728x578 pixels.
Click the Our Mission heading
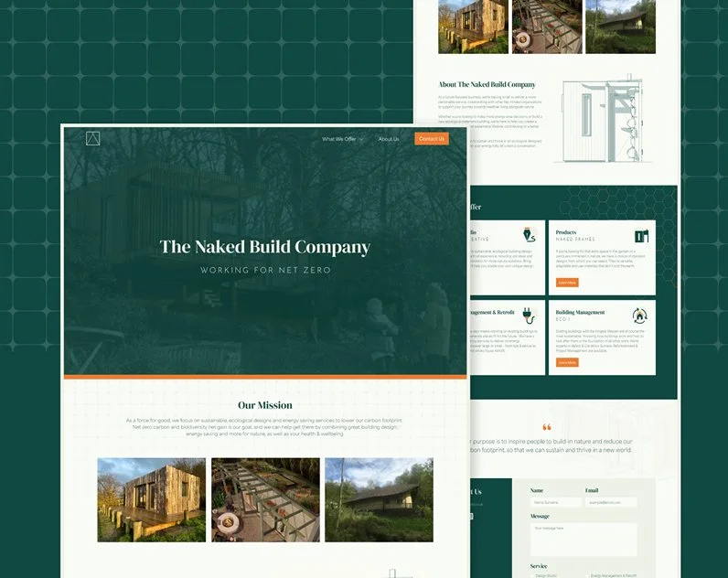(x=265, y=405)
